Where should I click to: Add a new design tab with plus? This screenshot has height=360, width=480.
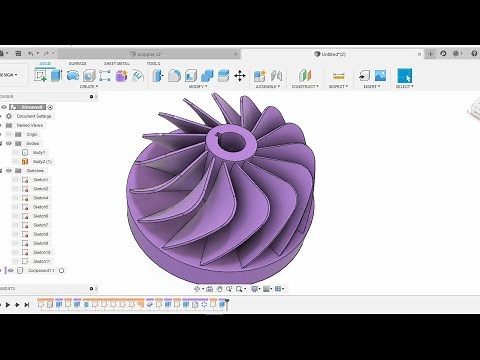click(430, 54)
